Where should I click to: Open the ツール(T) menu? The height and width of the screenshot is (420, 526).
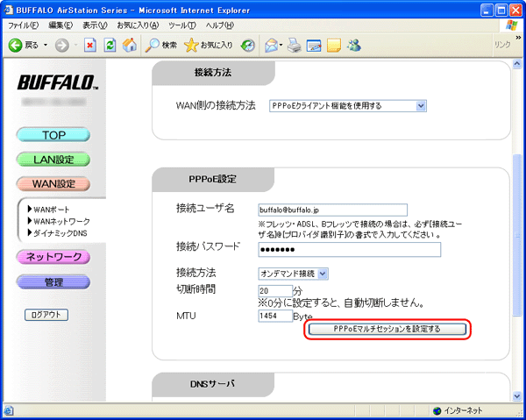[x=182, y=25]
